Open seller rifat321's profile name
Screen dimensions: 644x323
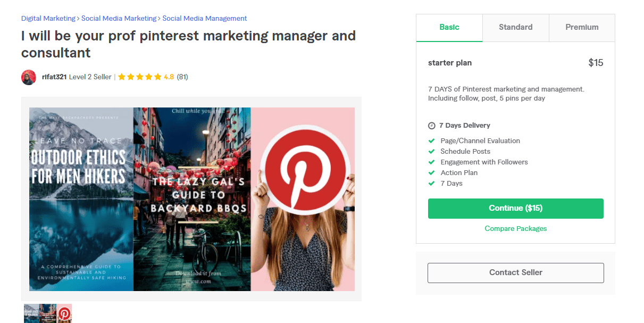click(x=54, y=77)
